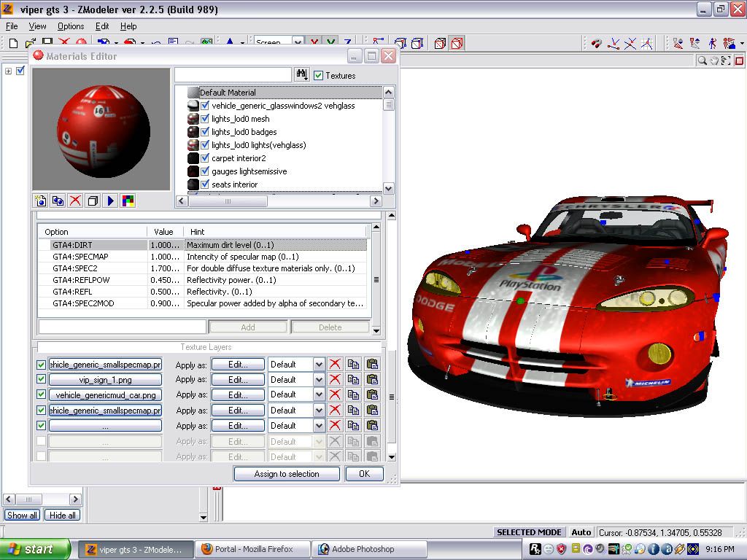Click the binoculars search icon in Materials Editor
The width and height of the screenshot is (747, 560).
coord(301,75)
